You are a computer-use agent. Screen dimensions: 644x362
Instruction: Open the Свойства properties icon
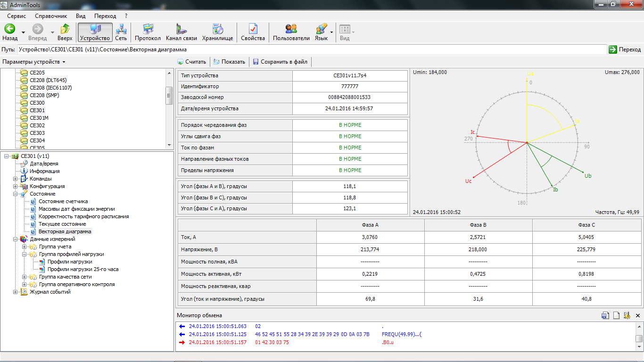coord(253,29)
